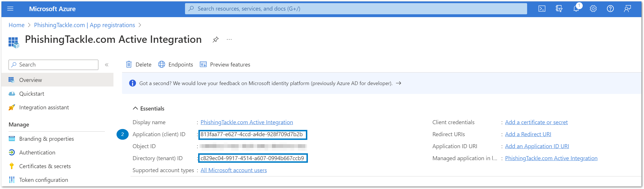Pin the app registration page
This screenshot has height=189, width=644.
tap(216, 39)
